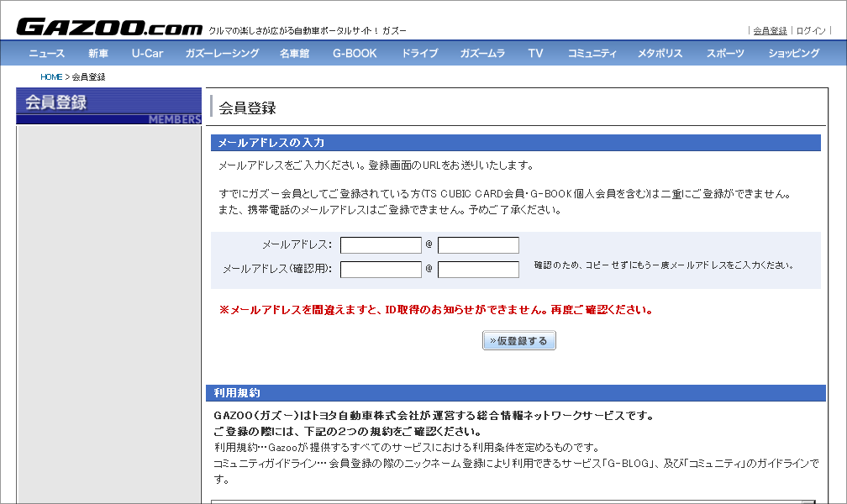Open the コミュニティ navigation item
The height and width of the screenshot is (504, 847).
[592, 54]
